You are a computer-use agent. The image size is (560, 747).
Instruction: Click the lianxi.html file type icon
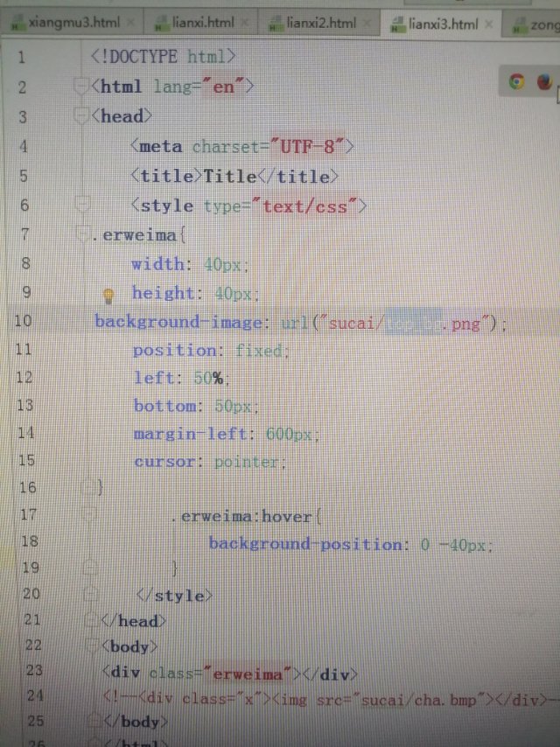161,23
